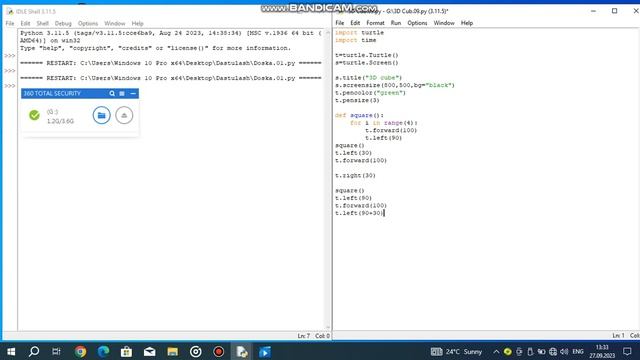Minimize the editor window
This screenshot has width=640, height=360.
click(x=593, y=11)
